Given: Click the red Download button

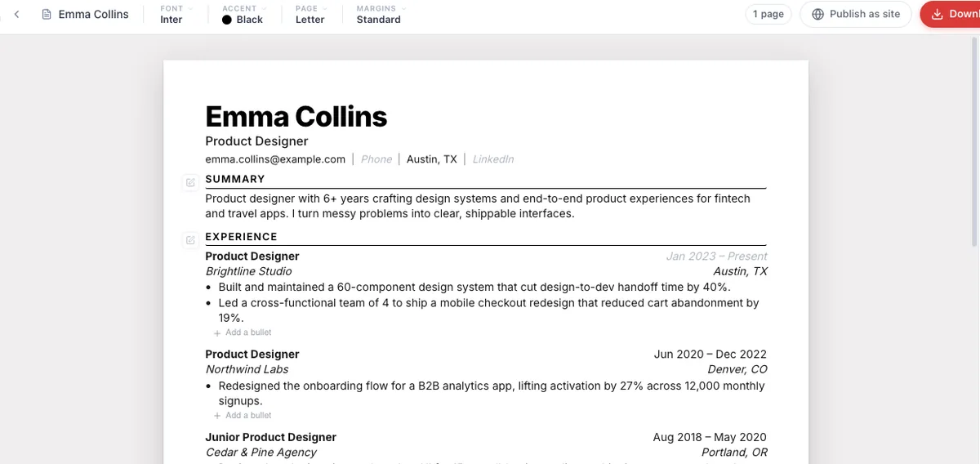Looking at the screenshot, I should tap(950, 14).
